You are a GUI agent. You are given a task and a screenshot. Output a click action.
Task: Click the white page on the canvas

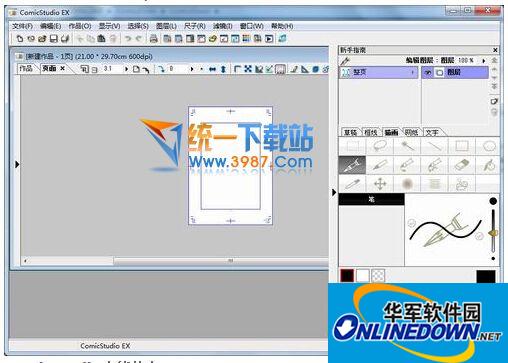[230, 165]
